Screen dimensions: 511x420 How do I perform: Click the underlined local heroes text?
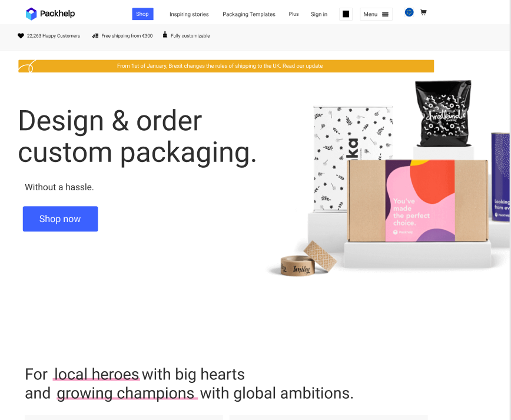pyautogui.click(x=97, y=374)
